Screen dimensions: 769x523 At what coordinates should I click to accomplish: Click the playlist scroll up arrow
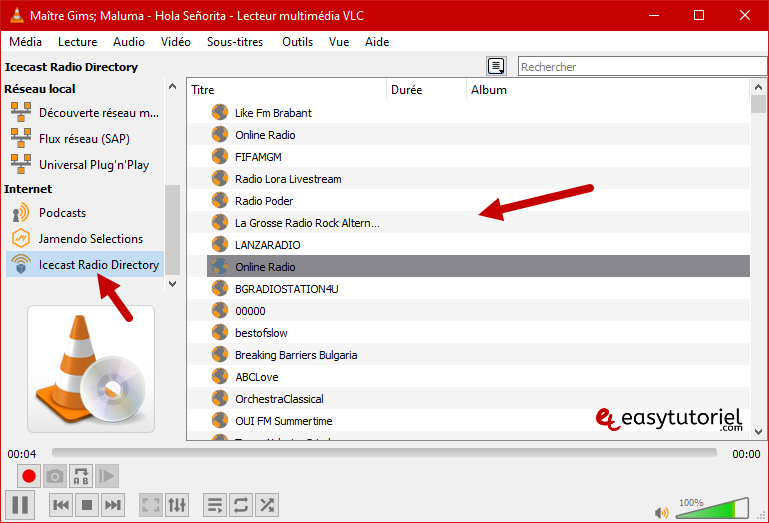(x=758, y=87)
